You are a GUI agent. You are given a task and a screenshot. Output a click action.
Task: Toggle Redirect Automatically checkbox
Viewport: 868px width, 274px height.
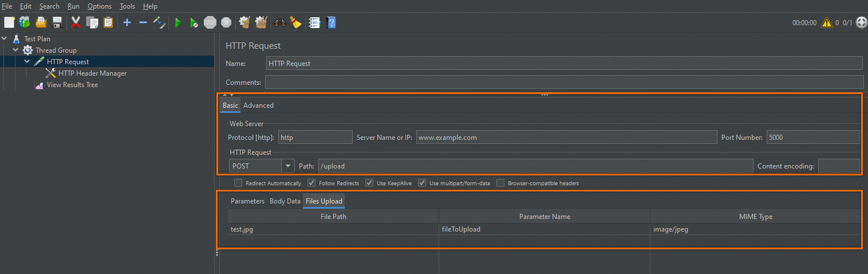click(238, 183)
